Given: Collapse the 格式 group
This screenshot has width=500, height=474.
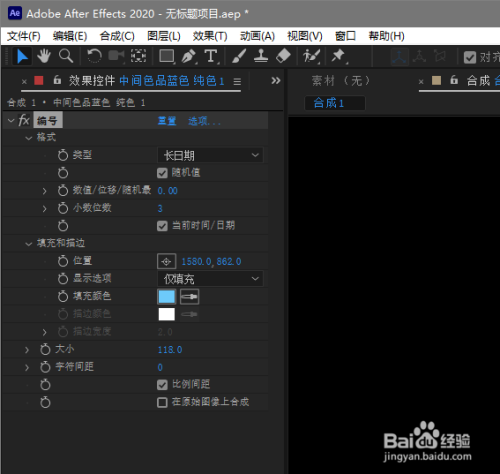Looking at the screenshot, I should point(29,138).
